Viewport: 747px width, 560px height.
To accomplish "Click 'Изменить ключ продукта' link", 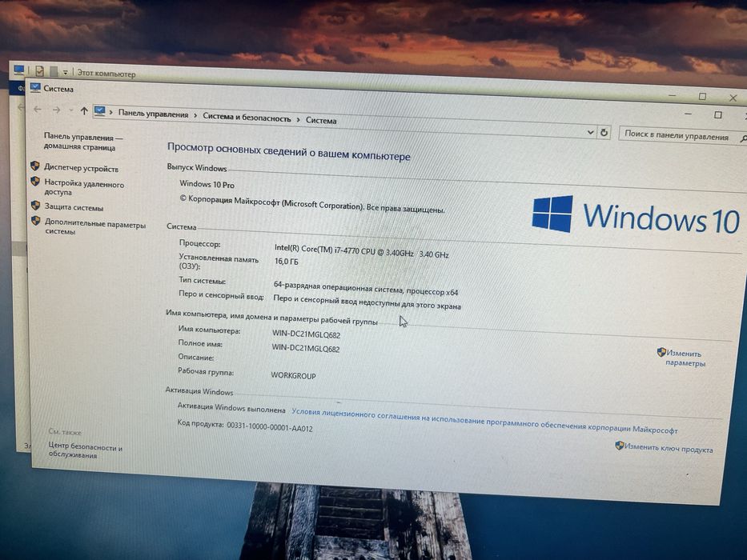I will (x=669, y=448).
